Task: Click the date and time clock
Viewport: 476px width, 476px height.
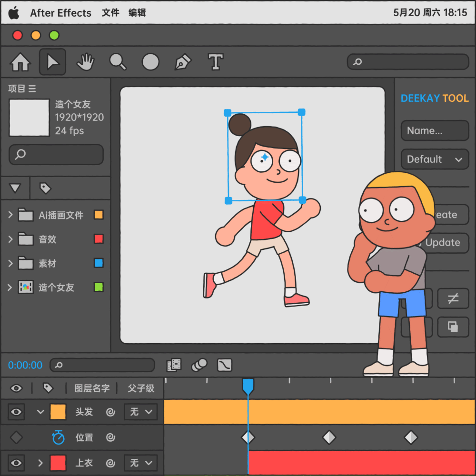Action: [430, 13]
